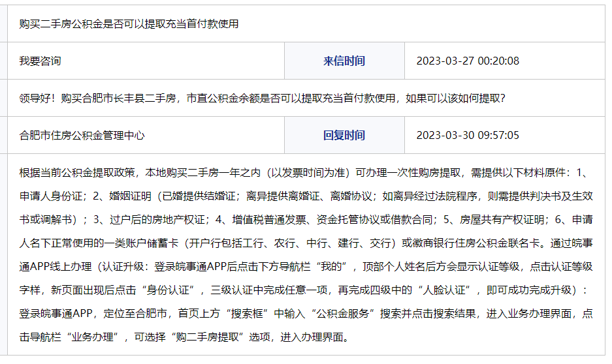Click the "来信时间" header cell
The width and height of the screenshot is (612, 364).
[x=344, y=61]
